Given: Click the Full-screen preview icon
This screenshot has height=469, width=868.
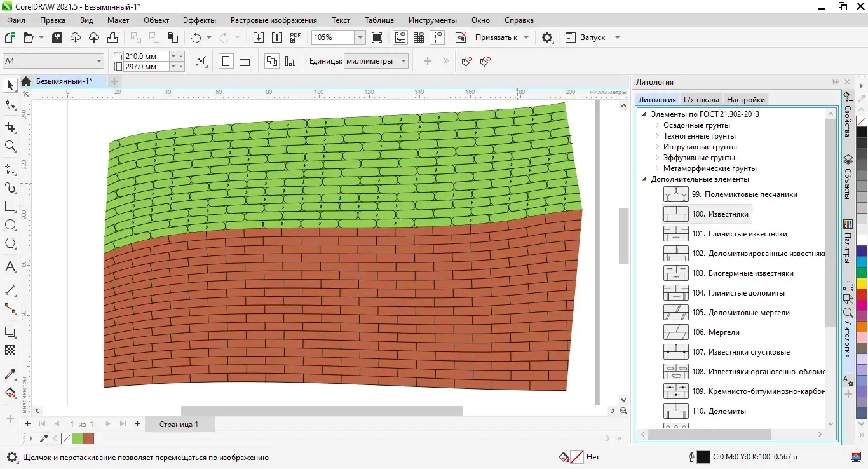Looking at the screenshot, I should [x=377, y=37].
